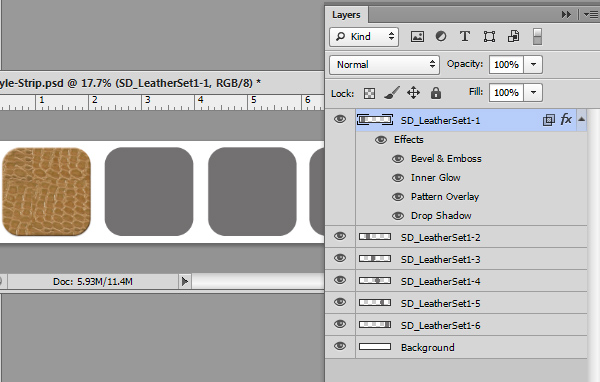Click the Fill 100% field
This screenshot has width=600, height=382.
click(506, 93)
